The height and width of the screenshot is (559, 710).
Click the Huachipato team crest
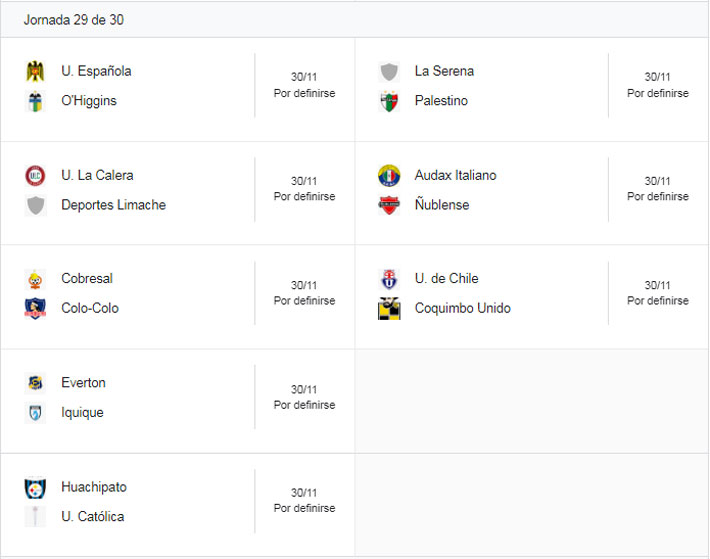point(36,487)
